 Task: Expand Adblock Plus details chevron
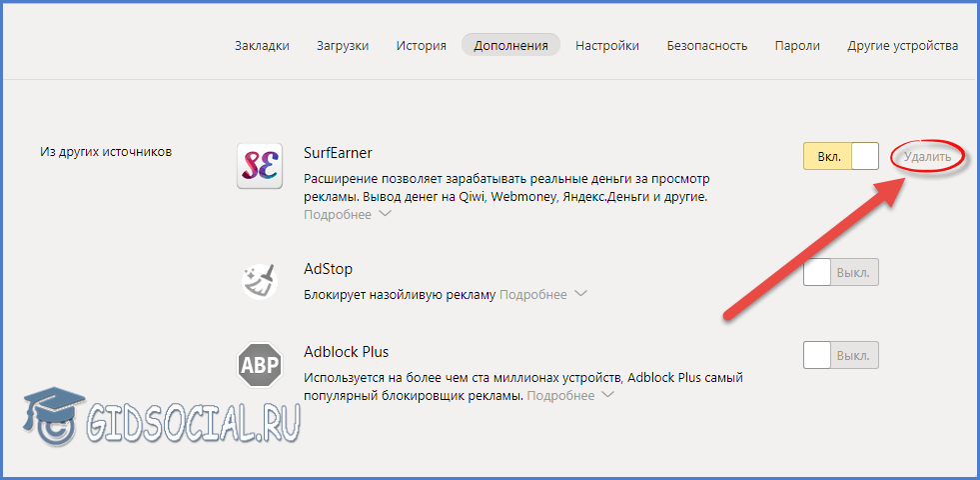[x=608, y=395]
